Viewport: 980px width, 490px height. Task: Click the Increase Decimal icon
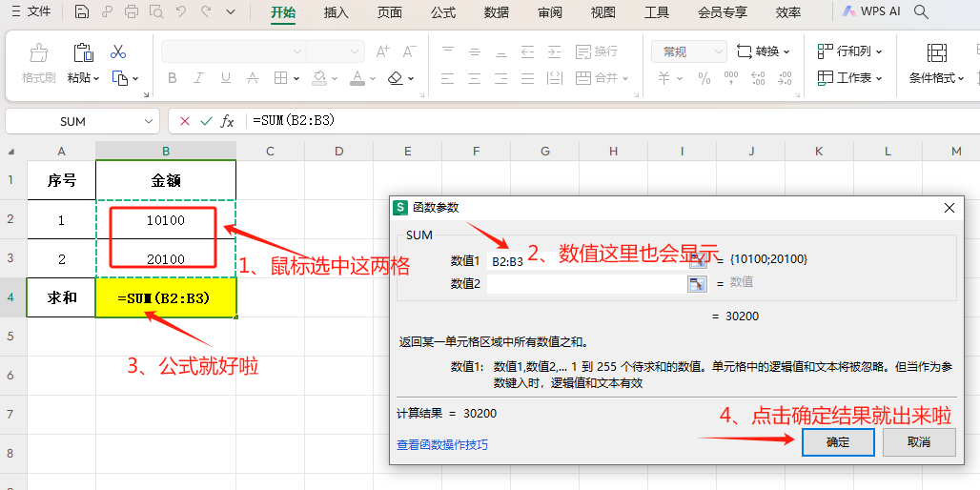(758, 78)
